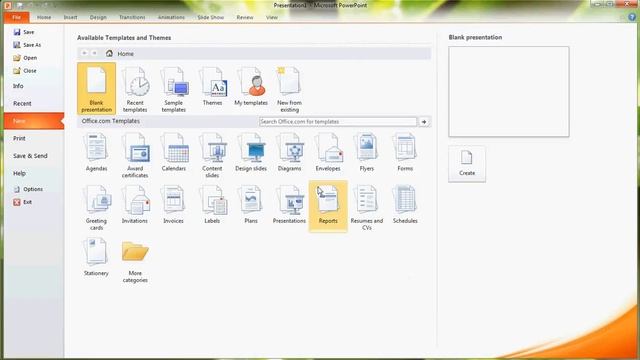The height and width of the screenshot is (360, 640).
Task: Click the blank presentation preview thumbnail
Action: click(509, 91)
